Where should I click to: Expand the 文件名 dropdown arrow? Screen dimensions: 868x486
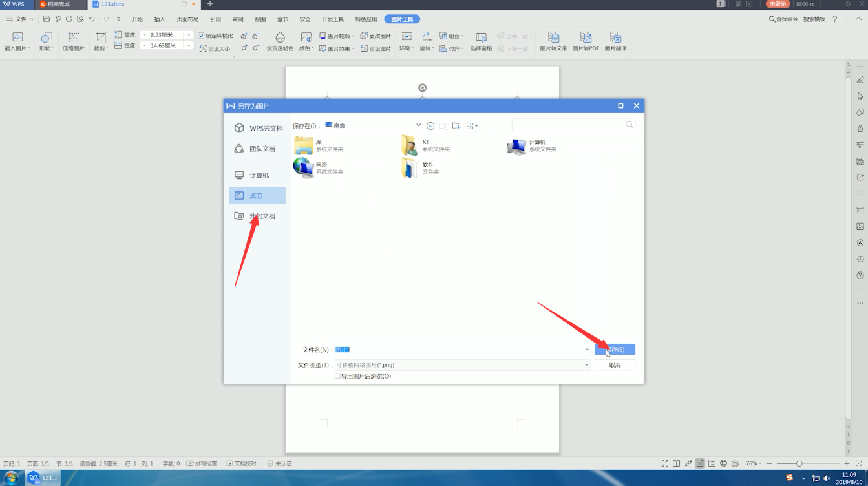[x=587, y=350]
